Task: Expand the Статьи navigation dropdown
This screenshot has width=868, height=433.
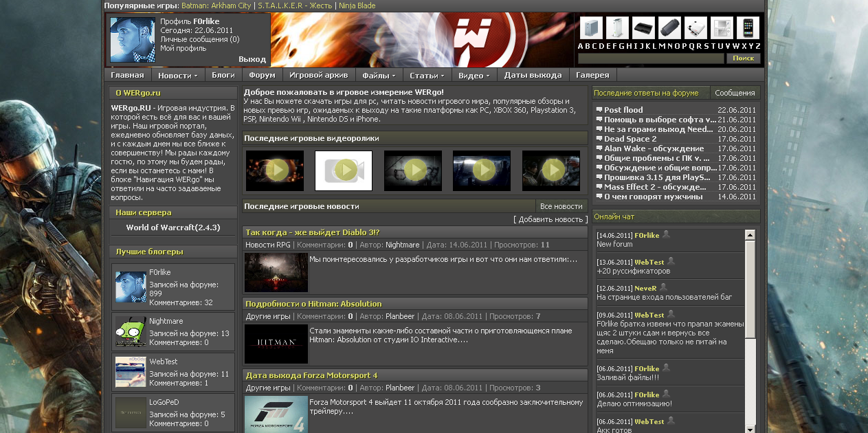Action: coord(427,75)
